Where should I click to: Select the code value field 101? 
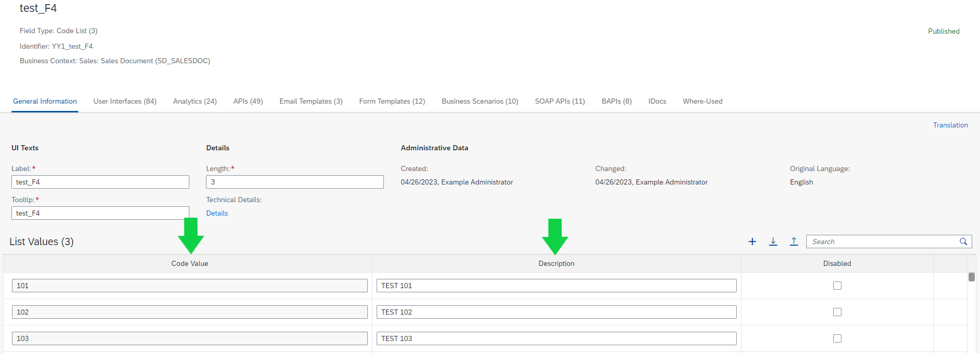click(x=190, y=286)
